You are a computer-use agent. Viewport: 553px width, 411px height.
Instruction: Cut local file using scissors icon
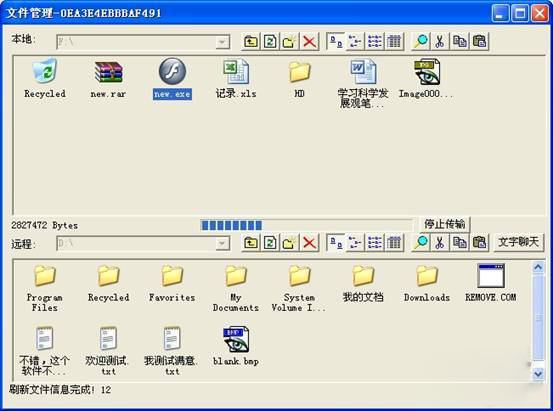pos(440,42)
